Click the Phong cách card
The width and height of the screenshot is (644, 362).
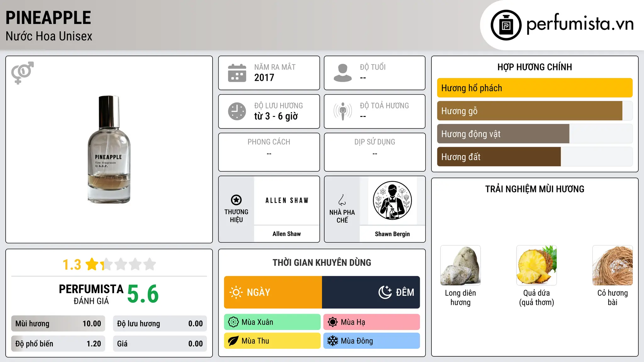[x=269, y=152]
